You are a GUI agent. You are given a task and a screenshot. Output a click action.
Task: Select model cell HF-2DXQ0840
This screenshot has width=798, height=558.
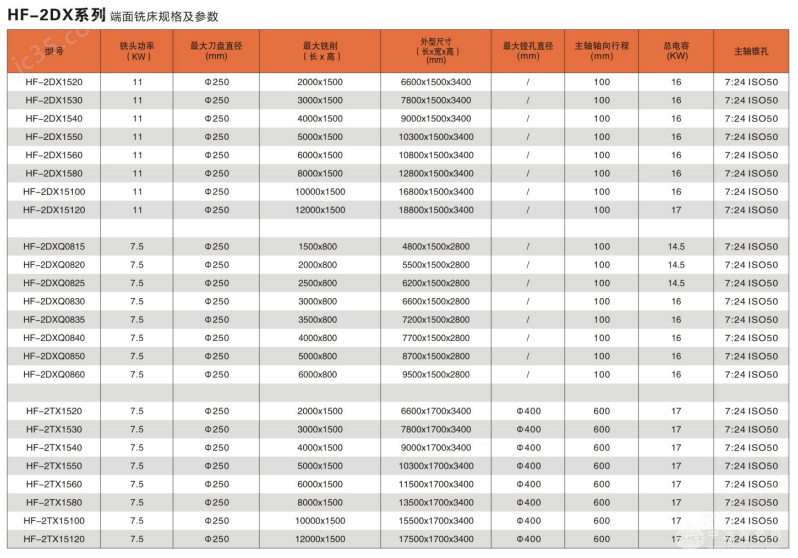click(54, 338)
